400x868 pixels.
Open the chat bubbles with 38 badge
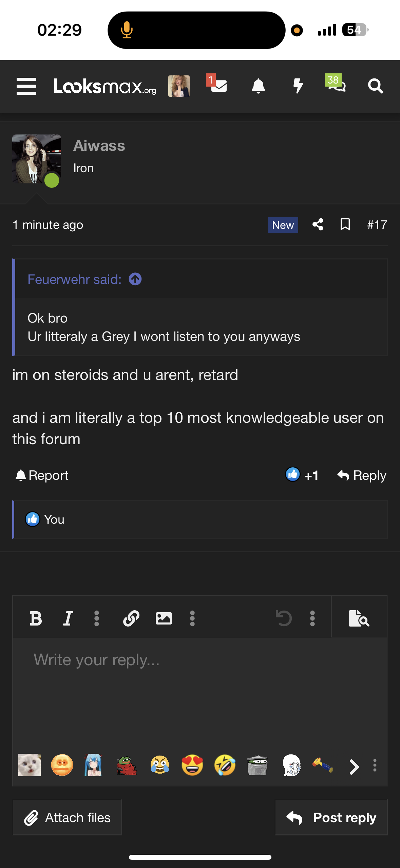pyautogui.click(x=336, y=85)
